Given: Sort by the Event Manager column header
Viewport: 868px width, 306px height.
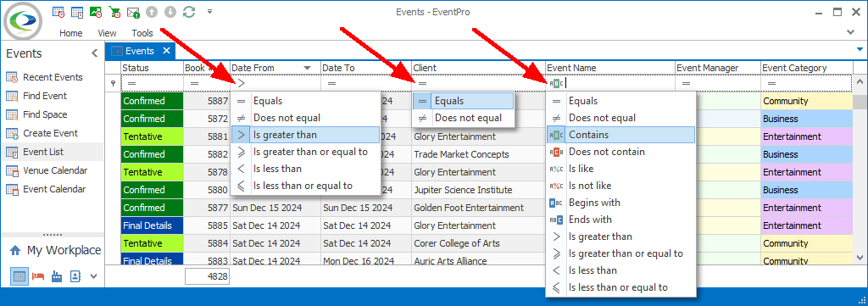Looking at the screenshot, I should click(x=717, y=68).
